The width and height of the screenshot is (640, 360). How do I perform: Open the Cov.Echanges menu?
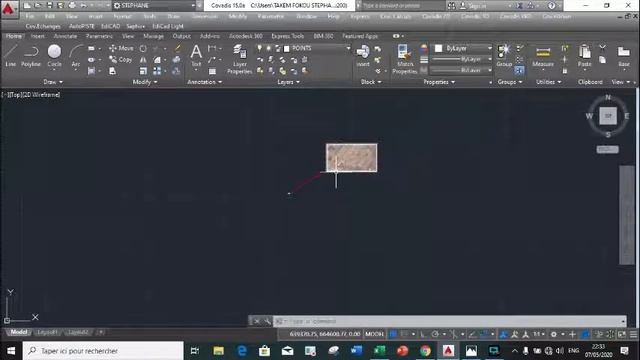(x=43, y=26)
